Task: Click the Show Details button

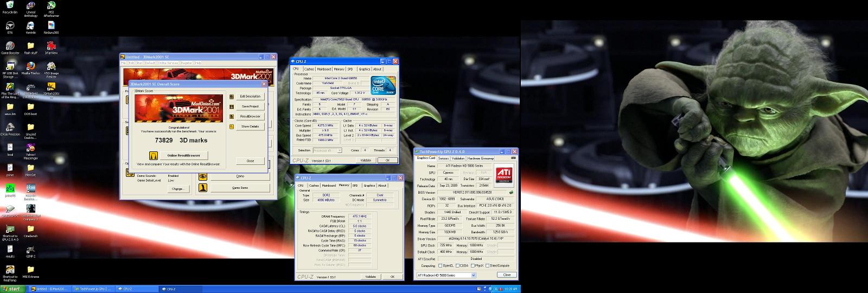Action: pos(250,126)
